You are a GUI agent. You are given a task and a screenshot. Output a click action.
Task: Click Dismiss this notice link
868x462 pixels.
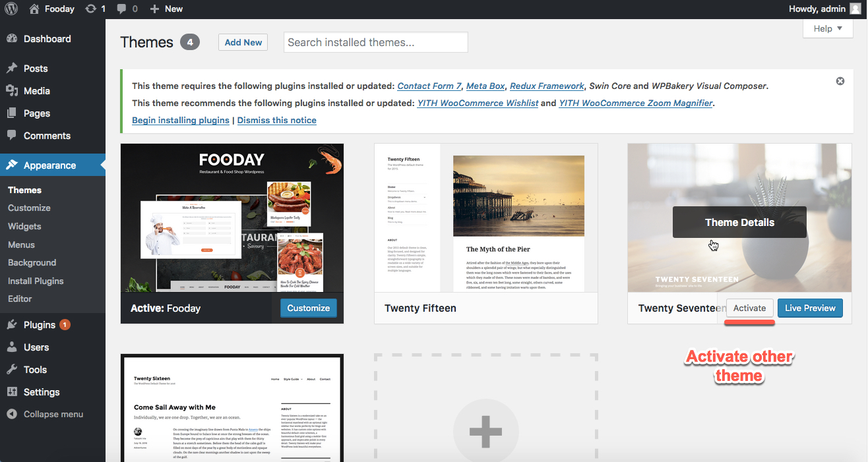click(277, 120)
